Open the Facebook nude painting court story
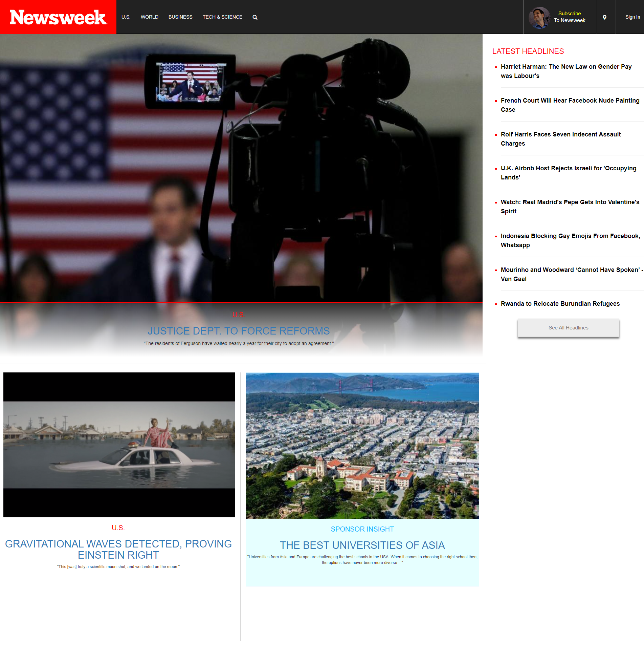 [x=570, y=105]
